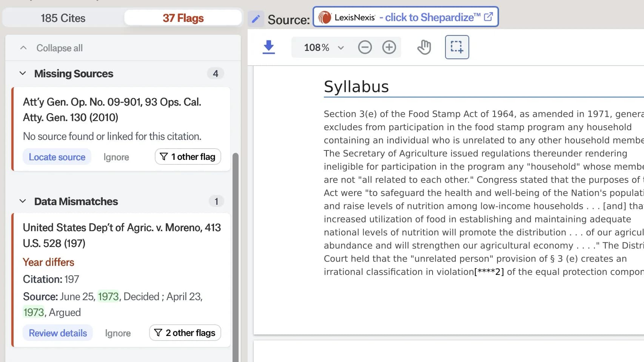Viewport: 644px width, 362px height.
Task: Click the Missing Sources count badge 4
Action: click(x=216, y=74)
